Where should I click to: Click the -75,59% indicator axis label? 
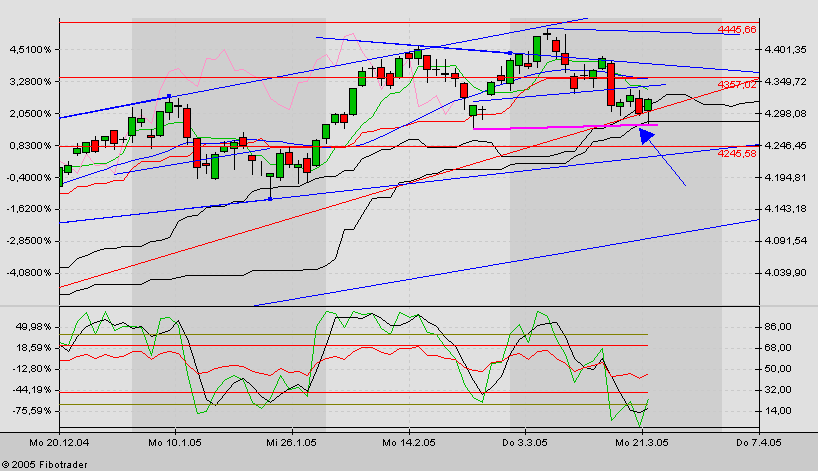[29, 411]
